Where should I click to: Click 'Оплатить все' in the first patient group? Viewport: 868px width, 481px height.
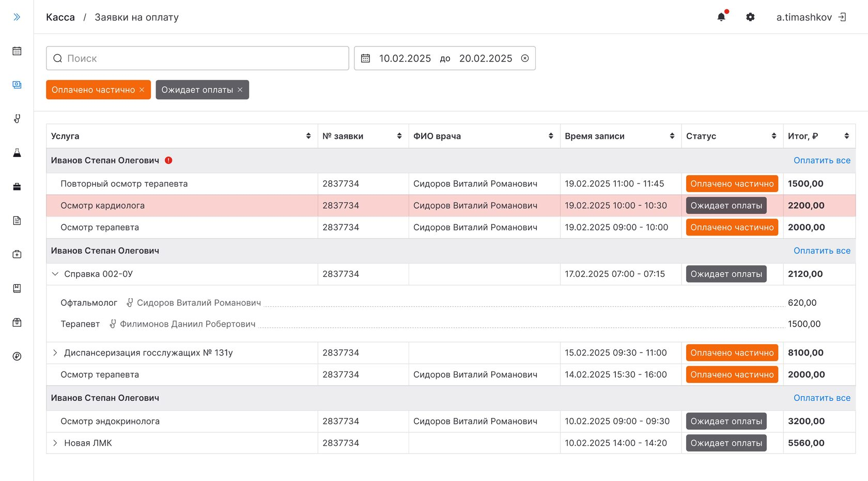tap(822, 160)
